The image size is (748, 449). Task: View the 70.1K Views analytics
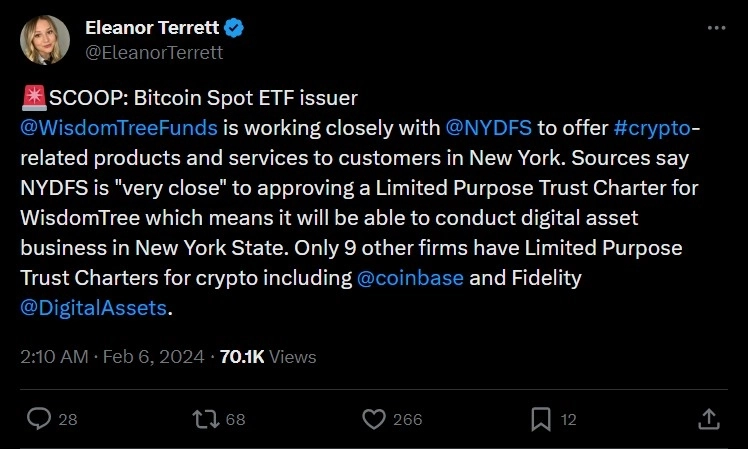268,356
